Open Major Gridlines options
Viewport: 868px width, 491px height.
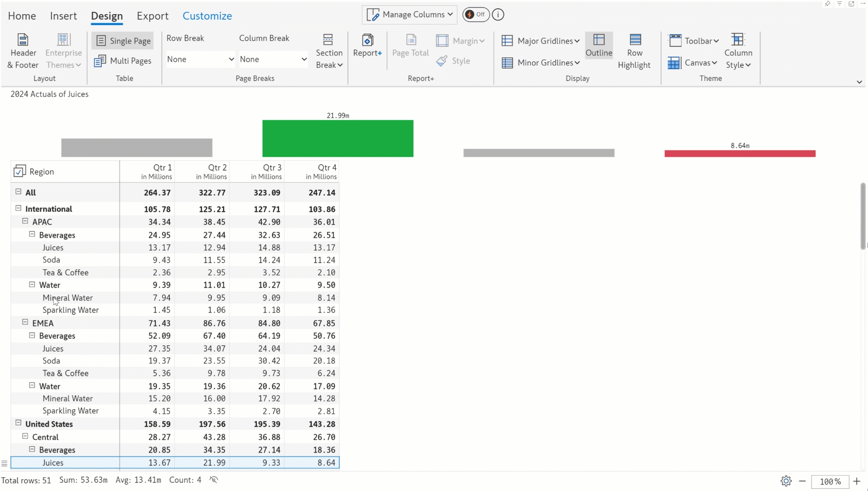[541, 41]
